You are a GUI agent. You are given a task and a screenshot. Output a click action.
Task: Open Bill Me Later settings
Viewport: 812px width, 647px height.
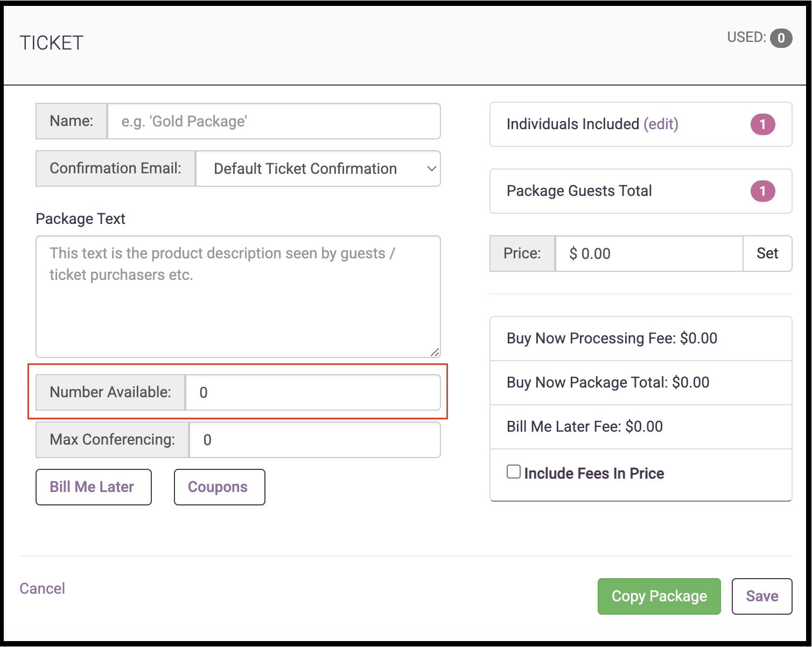93,487
